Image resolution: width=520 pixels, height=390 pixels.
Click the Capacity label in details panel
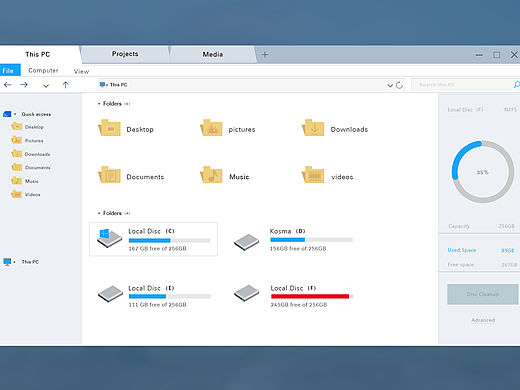(459, 226)
